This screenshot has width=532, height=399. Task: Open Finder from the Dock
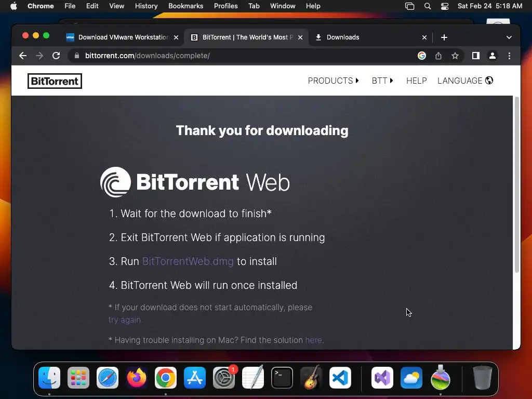tap(49, 378)
